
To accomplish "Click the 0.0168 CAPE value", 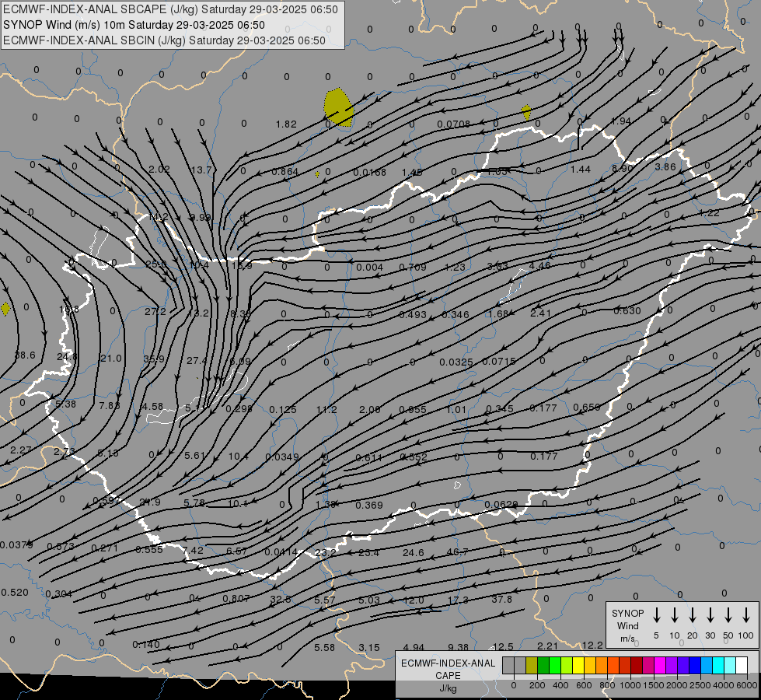I will 369,172.
